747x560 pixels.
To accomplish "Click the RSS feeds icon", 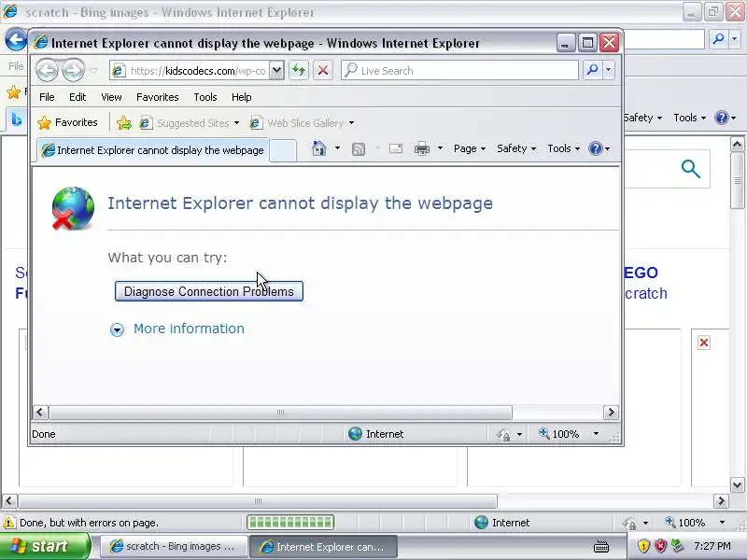I will pyautogui.click(x=359, y=149).
